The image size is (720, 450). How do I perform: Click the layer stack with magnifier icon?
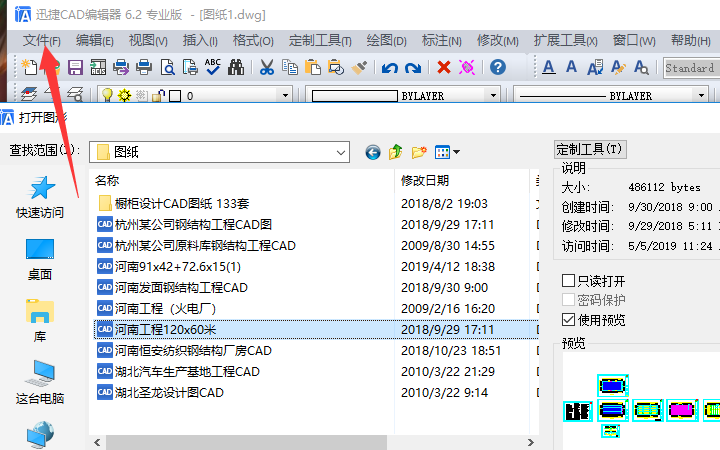coord(75,95)
